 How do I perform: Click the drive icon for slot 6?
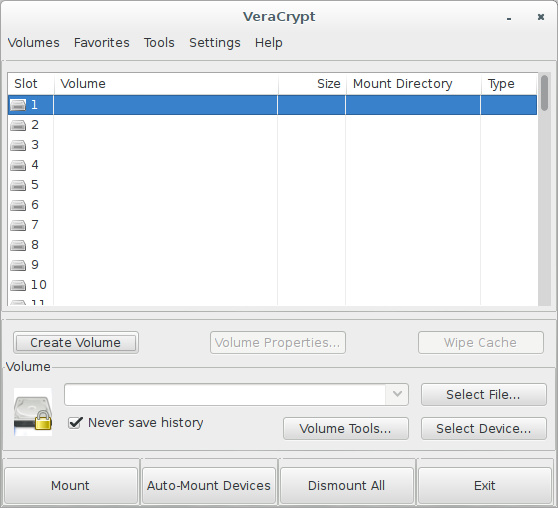click(x=18, y=205)
